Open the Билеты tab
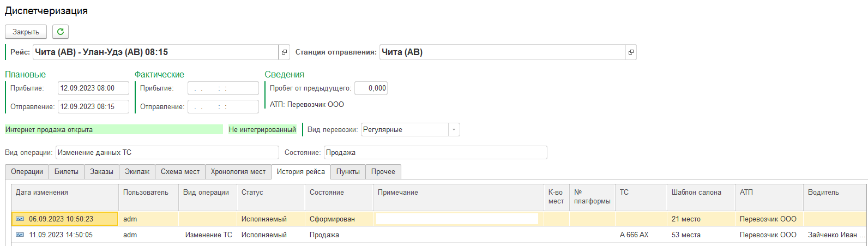Viewport: 868px width, 246px height. pos(67,172)
